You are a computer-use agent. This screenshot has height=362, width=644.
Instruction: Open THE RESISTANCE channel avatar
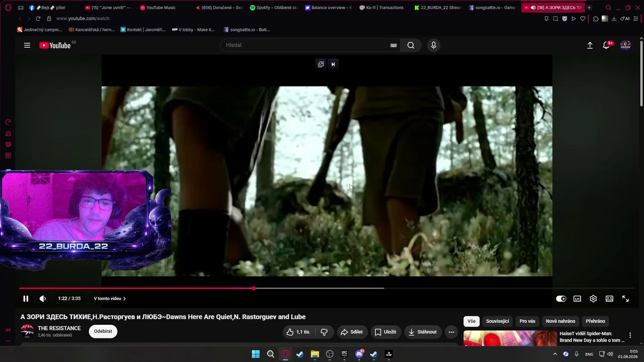coord(27,331)
